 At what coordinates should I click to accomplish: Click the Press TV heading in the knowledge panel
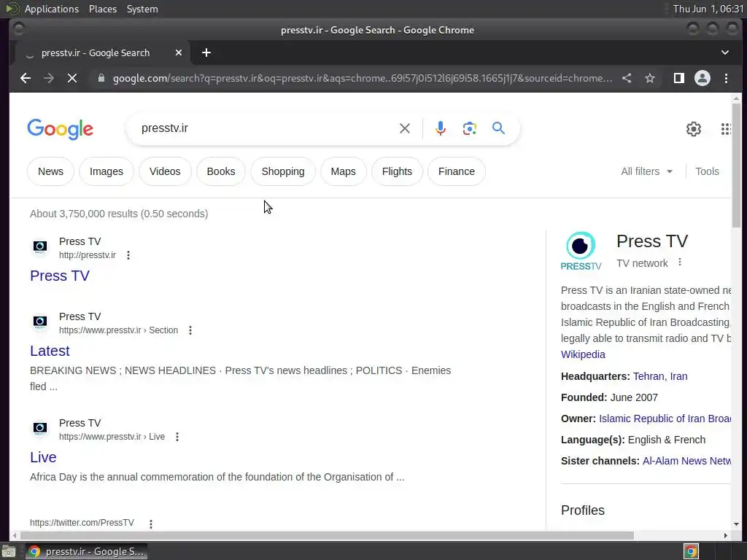coord(651,241)
